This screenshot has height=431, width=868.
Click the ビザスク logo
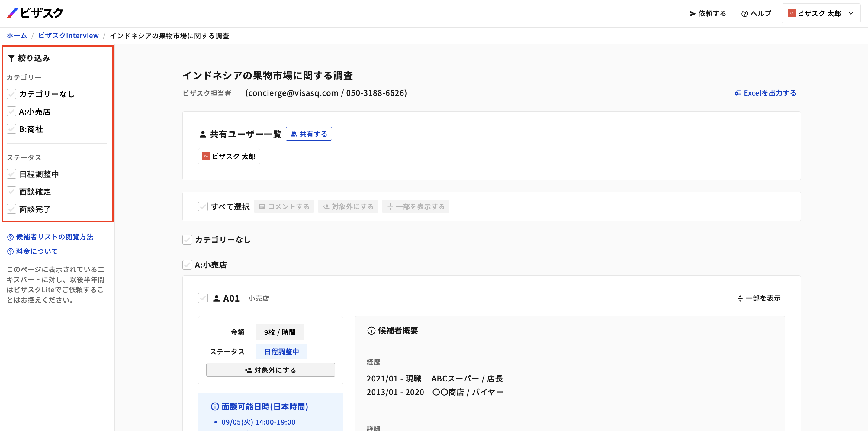(x=35, y=13)
